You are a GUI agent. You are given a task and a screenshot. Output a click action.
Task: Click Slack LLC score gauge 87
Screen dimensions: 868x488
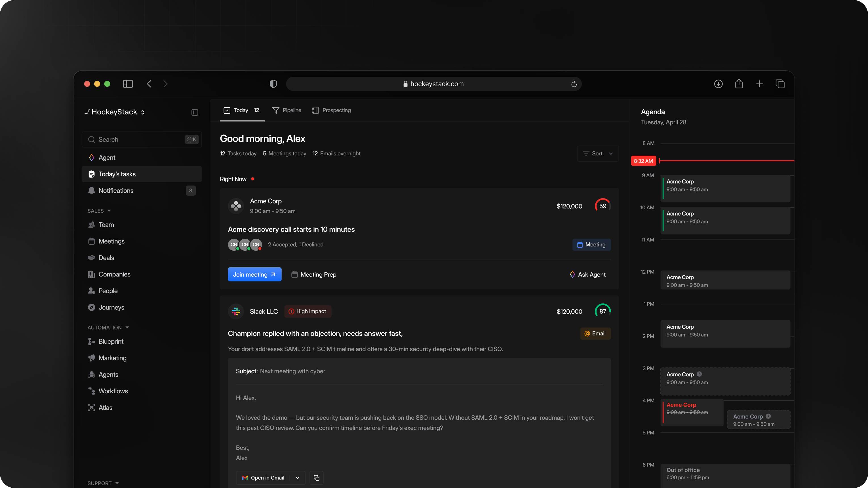pos(603,311)
